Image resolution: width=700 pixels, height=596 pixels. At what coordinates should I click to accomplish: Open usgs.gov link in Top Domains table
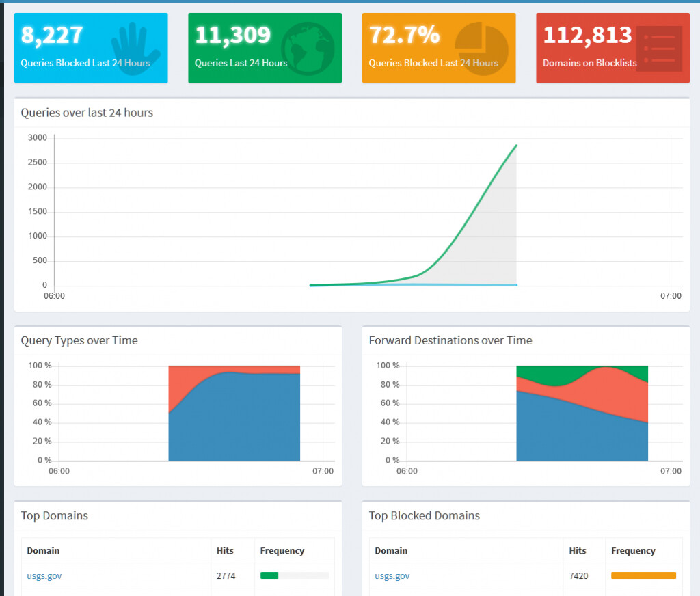(44, 575)
